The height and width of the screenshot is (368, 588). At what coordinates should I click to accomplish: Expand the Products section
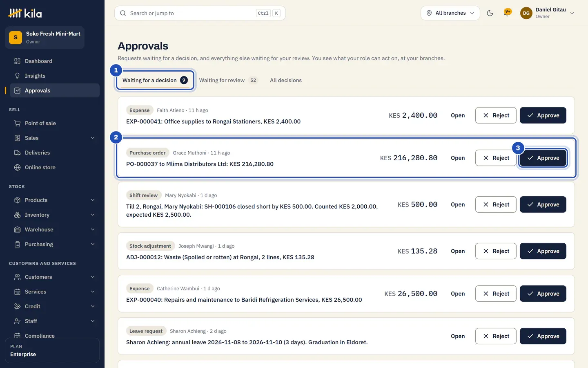54,200
